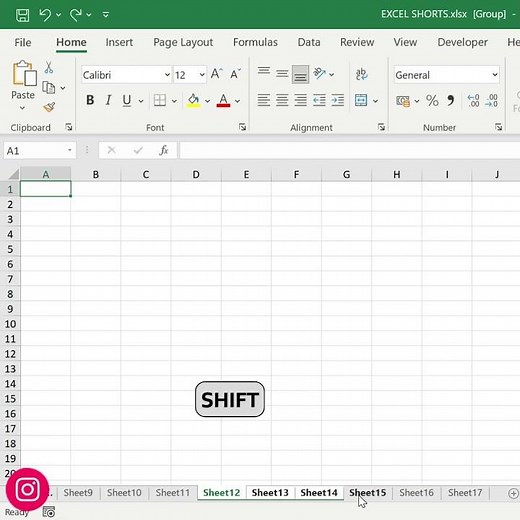Decrease decimal places
This screenshot has height=520, width=520.
coord(492,100)
